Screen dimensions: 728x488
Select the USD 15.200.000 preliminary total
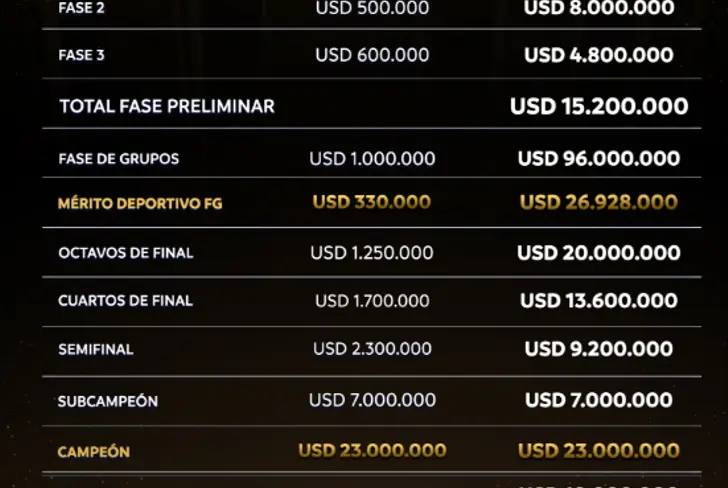coord(599,106)
